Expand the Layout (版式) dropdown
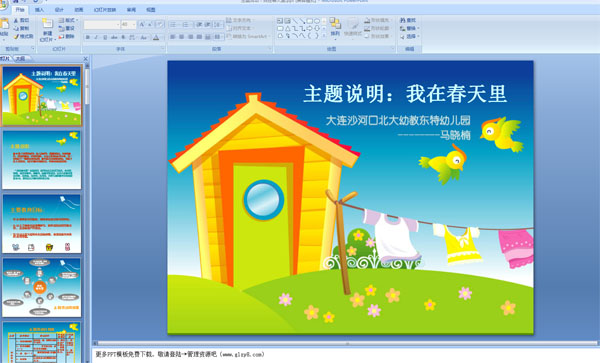Image resolution: width=600 pixels, height=363 pixels. click(x=68, y=20)
